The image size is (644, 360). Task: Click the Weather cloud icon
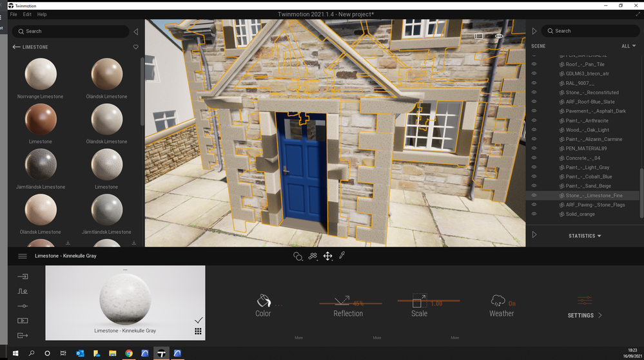pyautogui.click(x=498, y=301)
